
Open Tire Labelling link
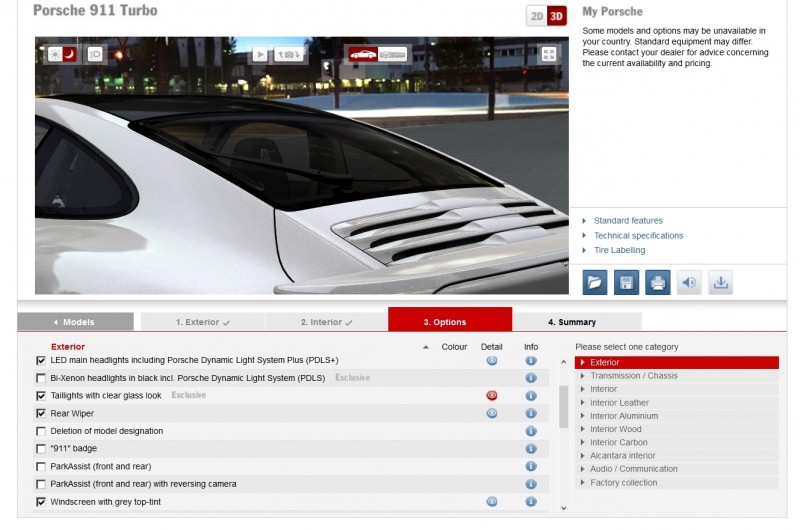pos(619,250)
